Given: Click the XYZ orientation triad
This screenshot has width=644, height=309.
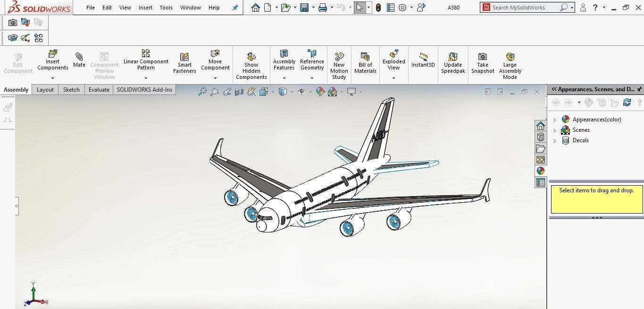Looking at the screenshot, I should point(36,294).
